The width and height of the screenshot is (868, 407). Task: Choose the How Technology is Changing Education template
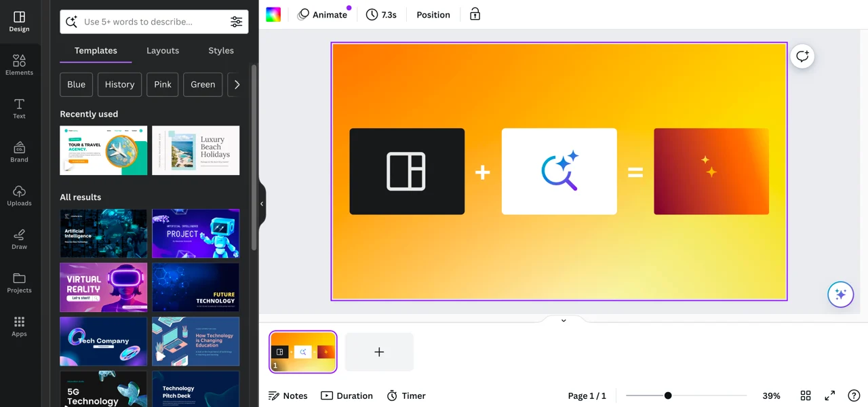pyautogui.click(x=196, y=341)
